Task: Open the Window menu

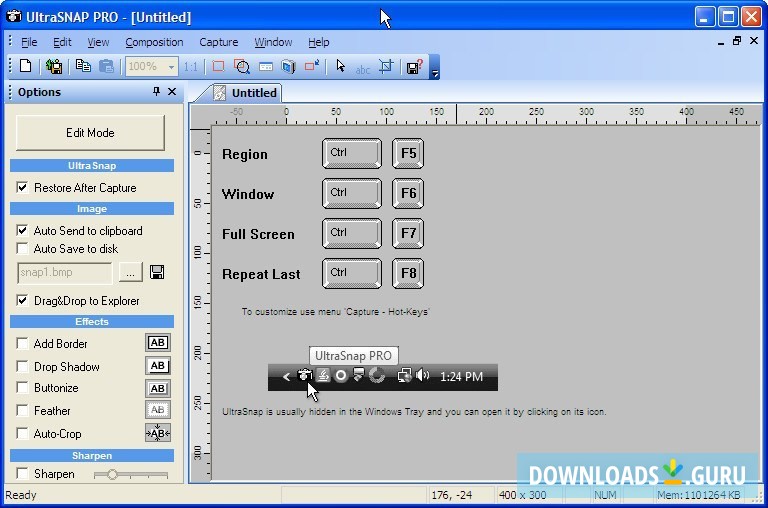Action: (x=273, y=42)
